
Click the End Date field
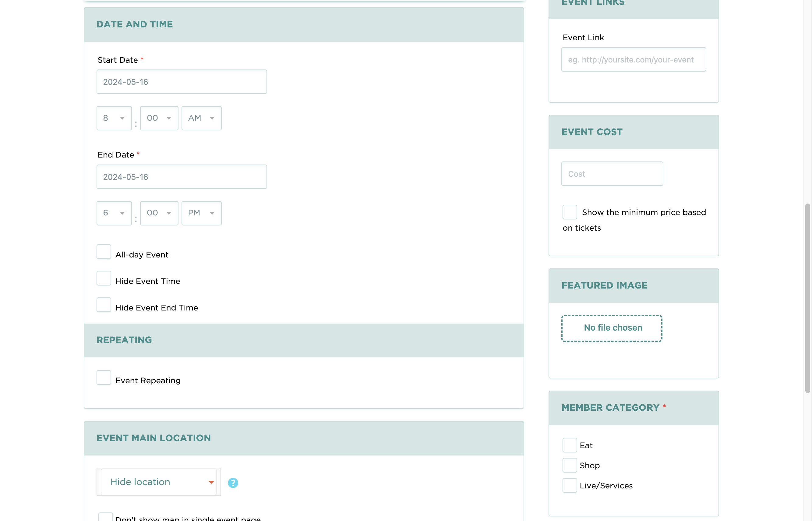(182, 177)
